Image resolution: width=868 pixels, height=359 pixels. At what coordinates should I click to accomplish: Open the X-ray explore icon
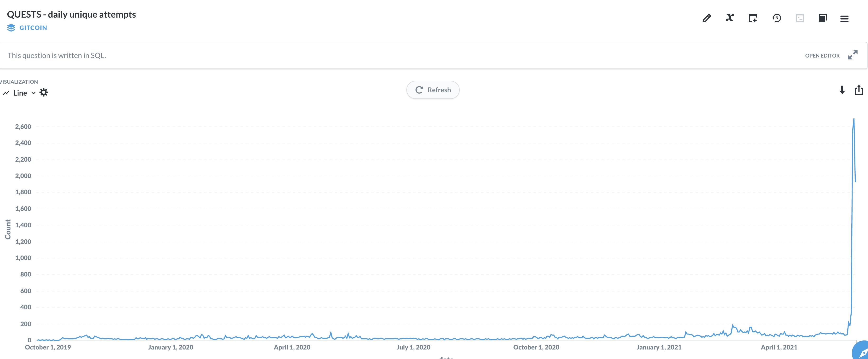point(730,18)
